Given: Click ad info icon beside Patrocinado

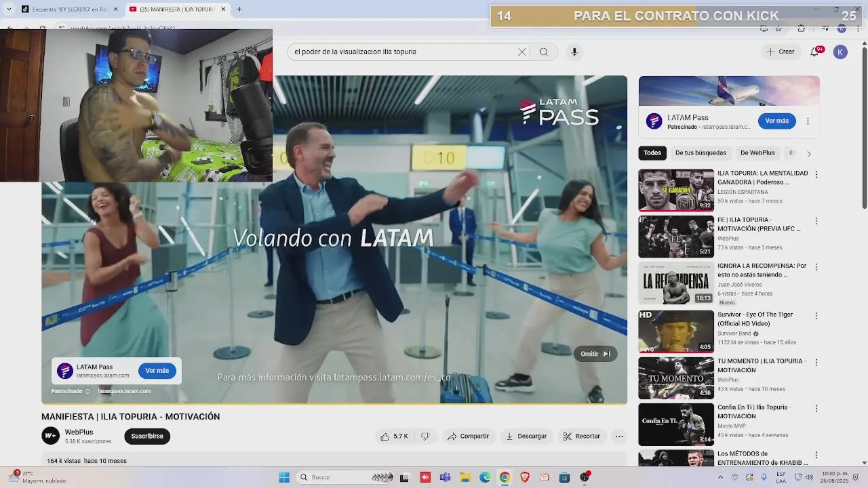Looking at the screenshot, I should [87, 391].
